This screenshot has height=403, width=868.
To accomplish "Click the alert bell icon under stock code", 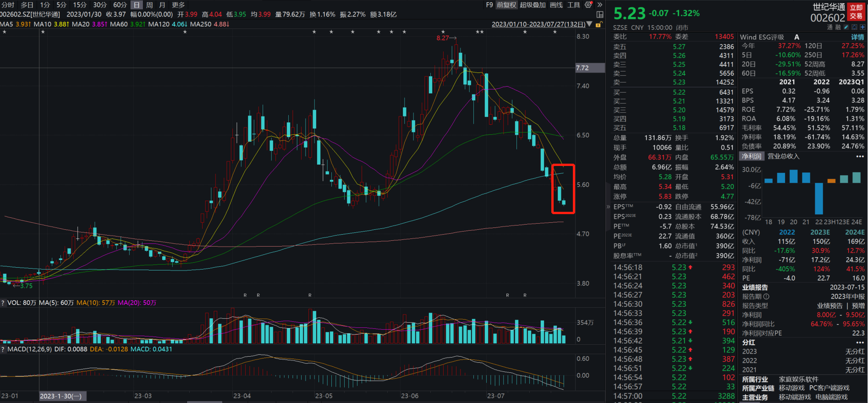I will 854,28.
